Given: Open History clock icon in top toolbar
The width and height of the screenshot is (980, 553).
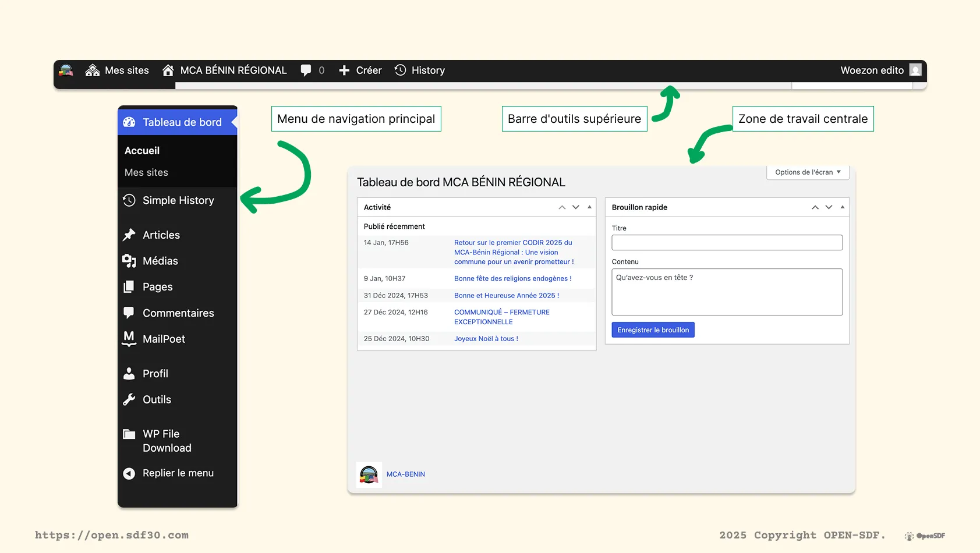Looking at the screenshot, I should pyautogui.click(x=401, y=70).
